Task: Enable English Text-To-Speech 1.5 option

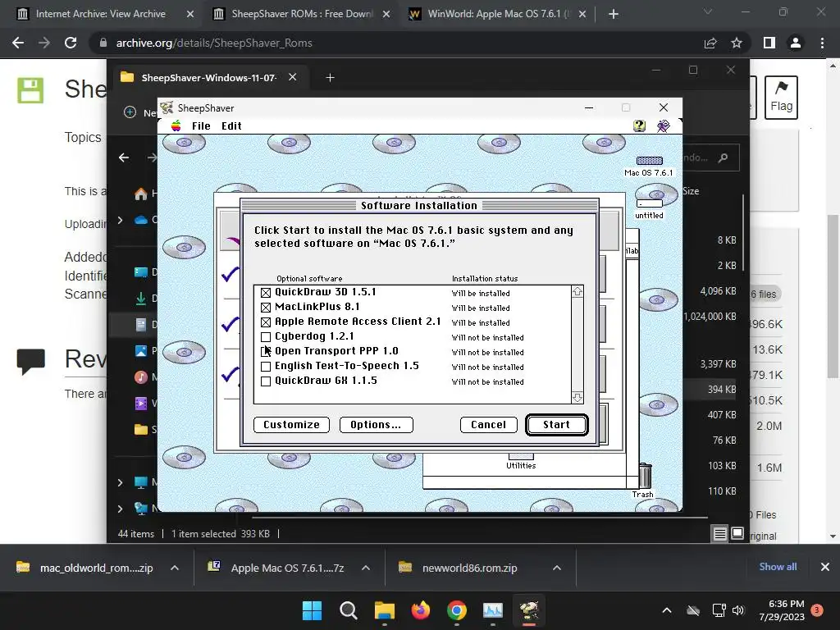Action: point(266,367)
